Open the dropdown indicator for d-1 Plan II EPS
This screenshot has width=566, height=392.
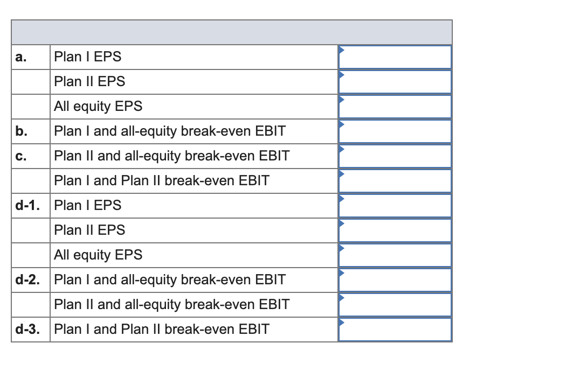pos(341,223)
